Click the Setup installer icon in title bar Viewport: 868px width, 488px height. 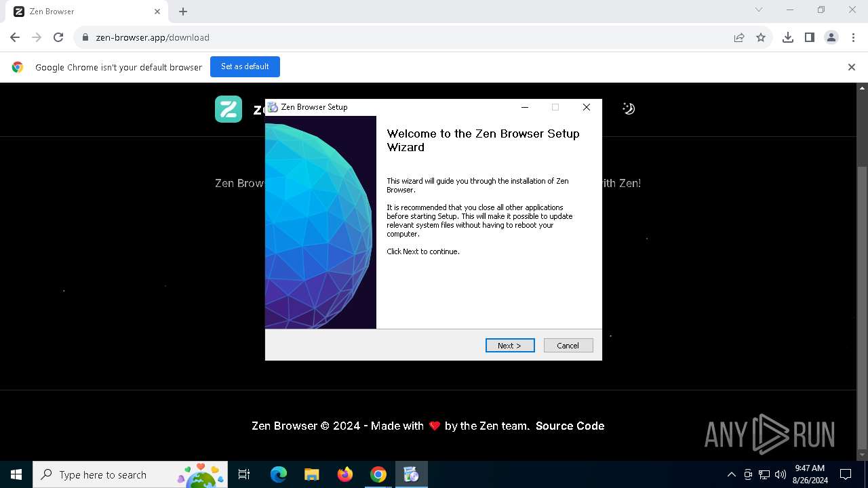[x=273, y=107]
